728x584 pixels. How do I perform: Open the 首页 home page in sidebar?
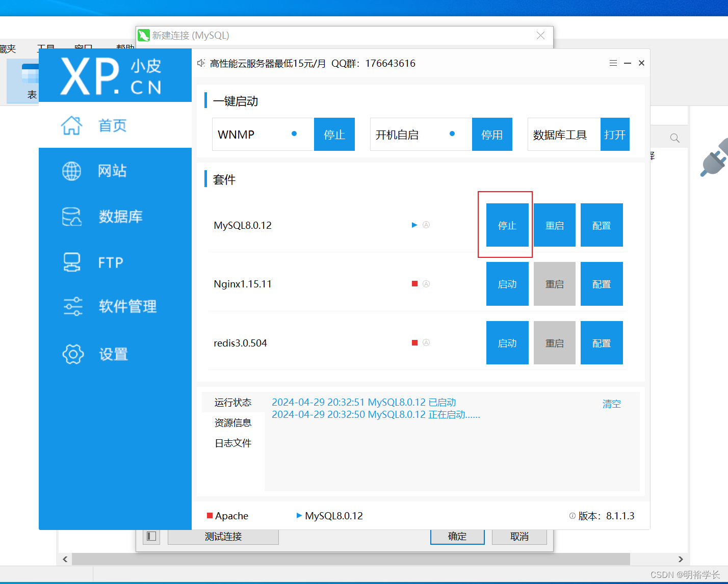[x=115, y=125]
